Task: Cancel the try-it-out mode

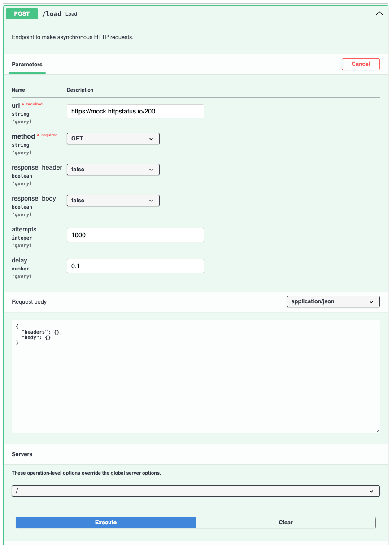Action: pos(361,64)
